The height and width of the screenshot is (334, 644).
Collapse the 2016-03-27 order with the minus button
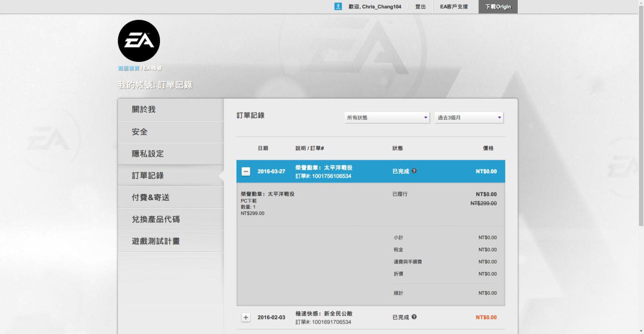coord(246,172)
